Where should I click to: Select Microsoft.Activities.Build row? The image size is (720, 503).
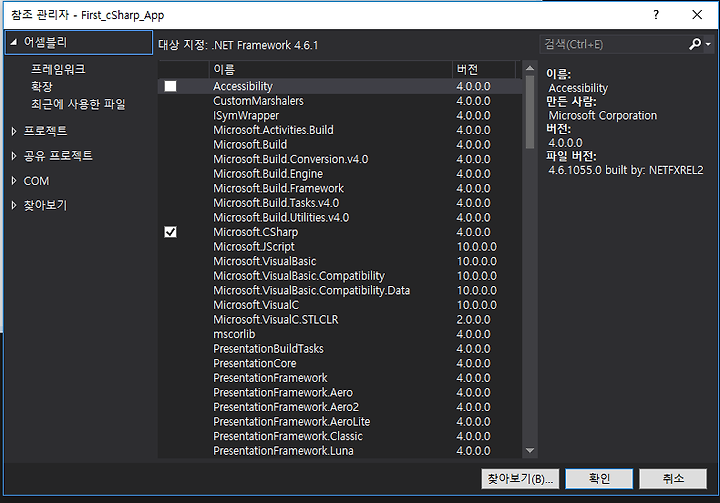click(x=340, y=130)
